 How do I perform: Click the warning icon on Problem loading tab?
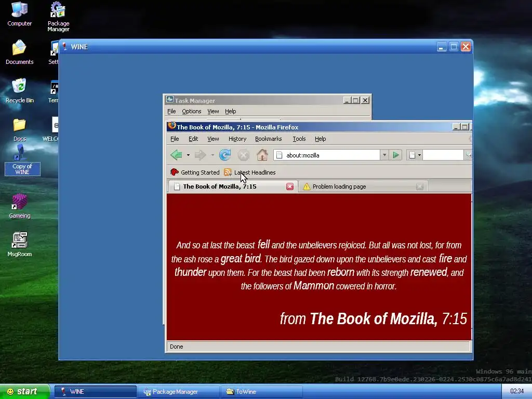(307, 187)
